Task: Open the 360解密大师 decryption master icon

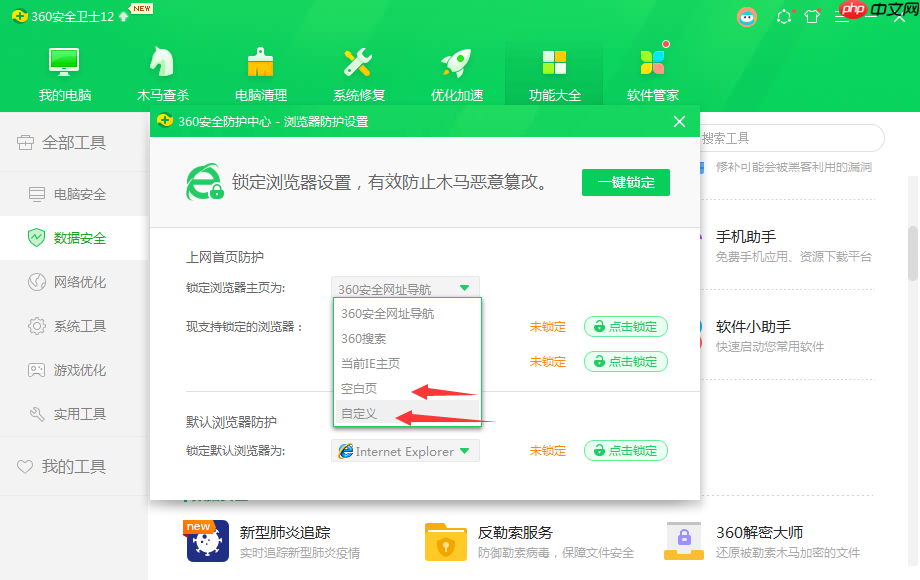Action: coord(684,540)
